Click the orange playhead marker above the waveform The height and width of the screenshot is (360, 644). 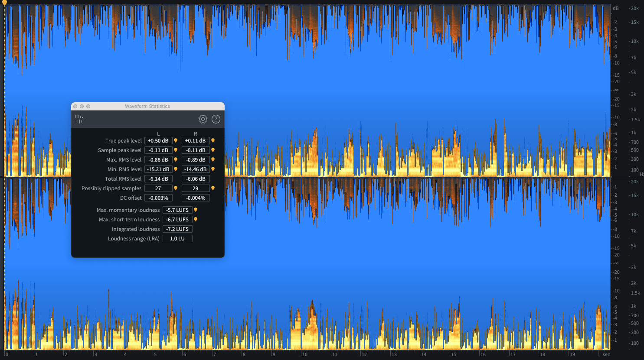click(4, 3)
